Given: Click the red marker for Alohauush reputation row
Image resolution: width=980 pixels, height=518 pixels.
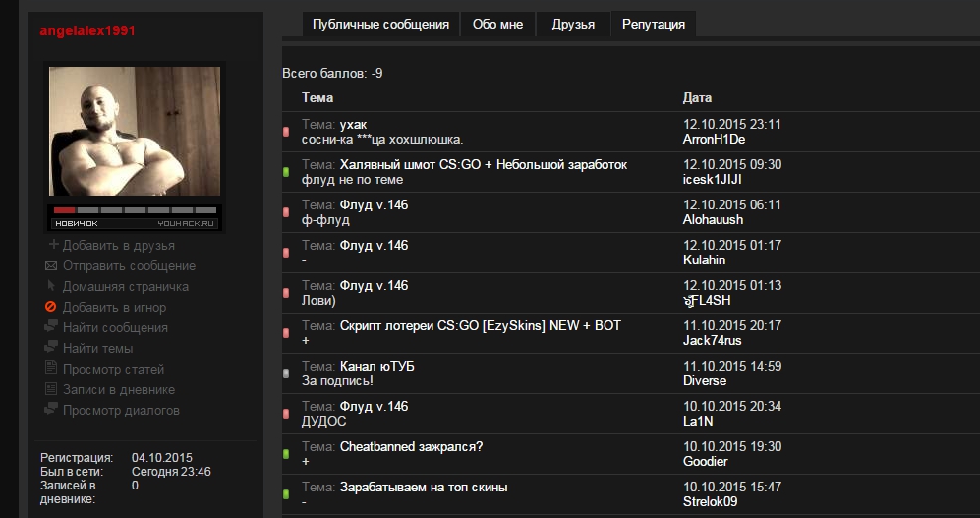Looking at the screenshot, I should pos(286,212).
